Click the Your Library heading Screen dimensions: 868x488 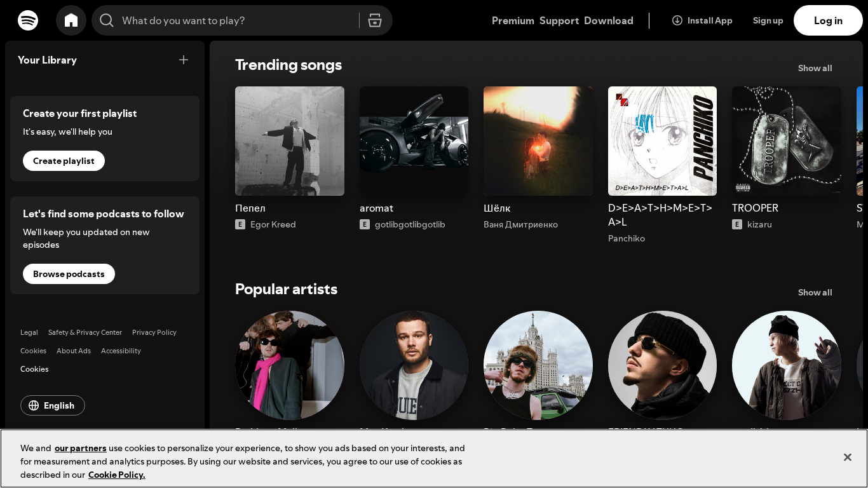coord(47,60)
